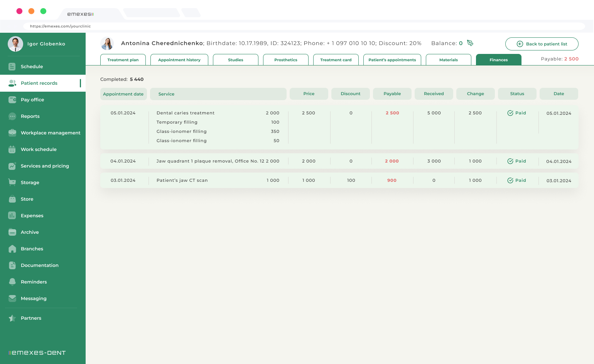
Task: Click the Temporary filling service line
Action: 177,122
